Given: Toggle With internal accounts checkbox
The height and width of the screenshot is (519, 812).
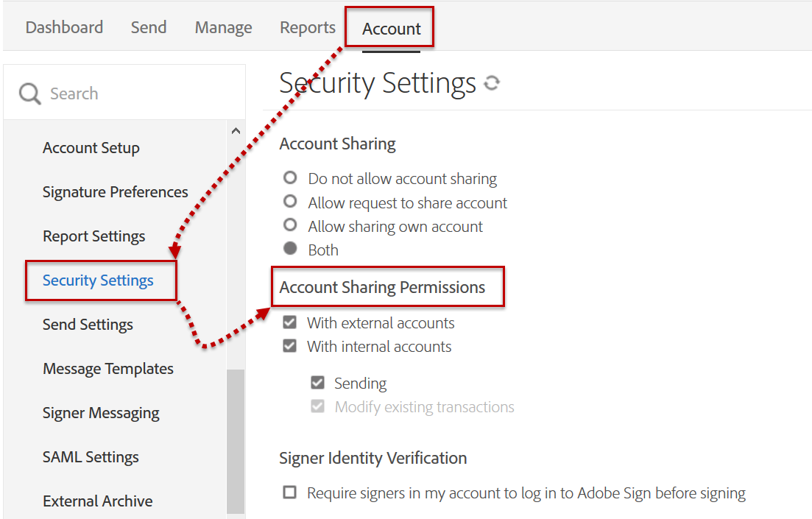Looking at the screenshot, I should (290, 346).
